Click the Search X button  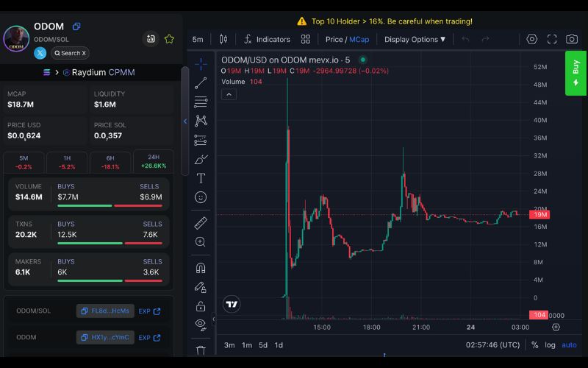[x=70, y=53]
